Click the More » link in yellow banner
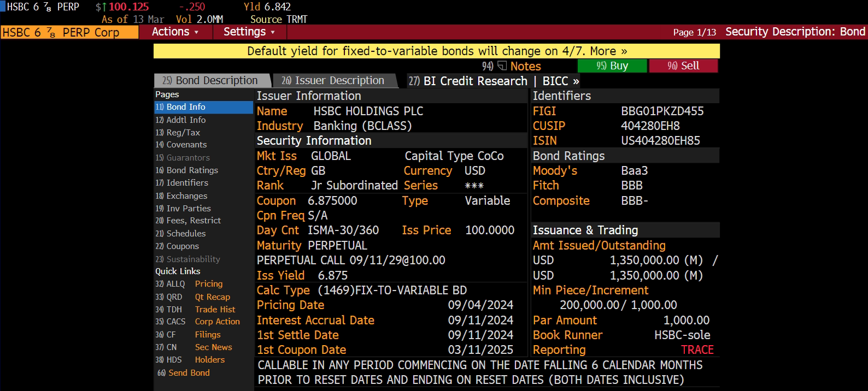Image resolution: width=868 pixels, height=391 pixels. [x=608, y=51]
